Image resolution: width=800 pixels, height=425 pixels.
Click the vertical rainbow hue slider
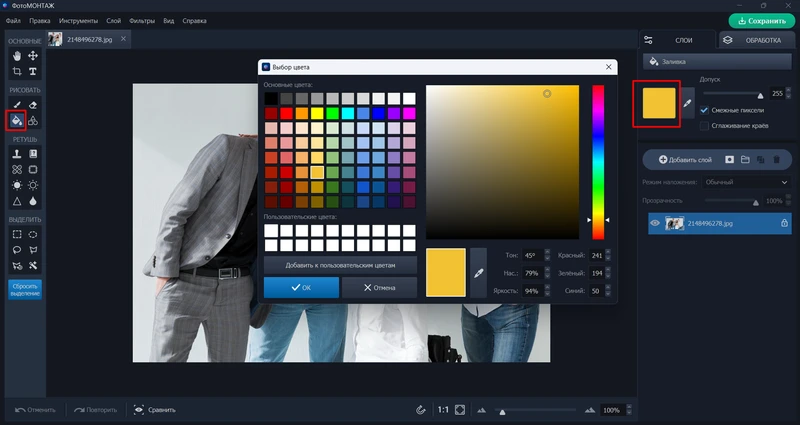tap(598, 162)
